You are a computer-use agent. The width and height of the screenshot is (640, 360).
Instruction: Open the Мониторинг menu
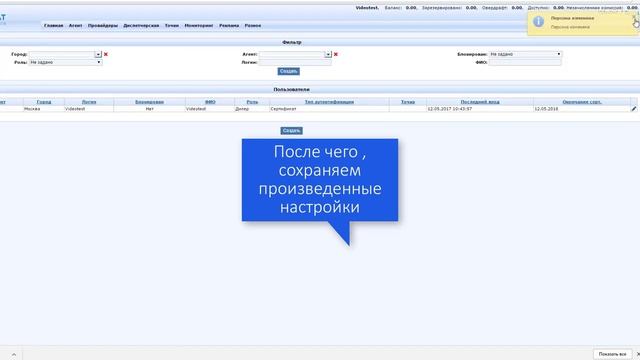[x=199, y=25]
